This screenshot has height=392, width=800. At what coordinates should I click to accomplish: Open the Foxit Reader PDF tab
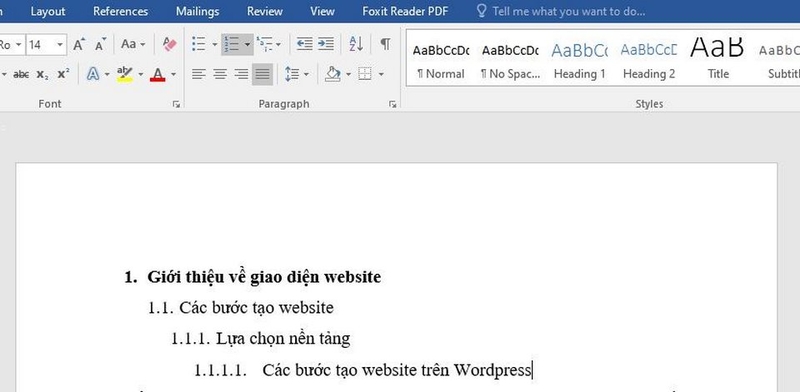pyautogui.click(x=406, y=11)
